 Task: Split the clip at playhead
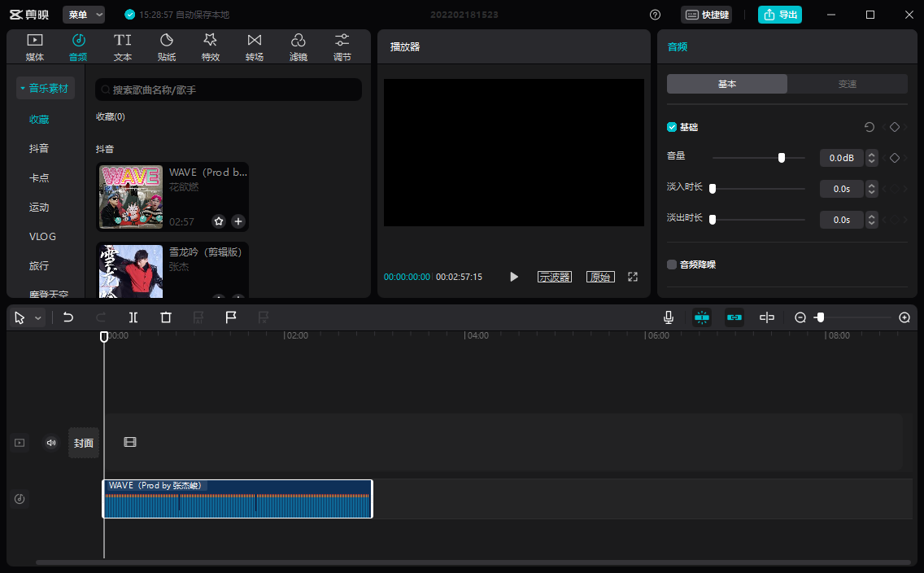133,317
